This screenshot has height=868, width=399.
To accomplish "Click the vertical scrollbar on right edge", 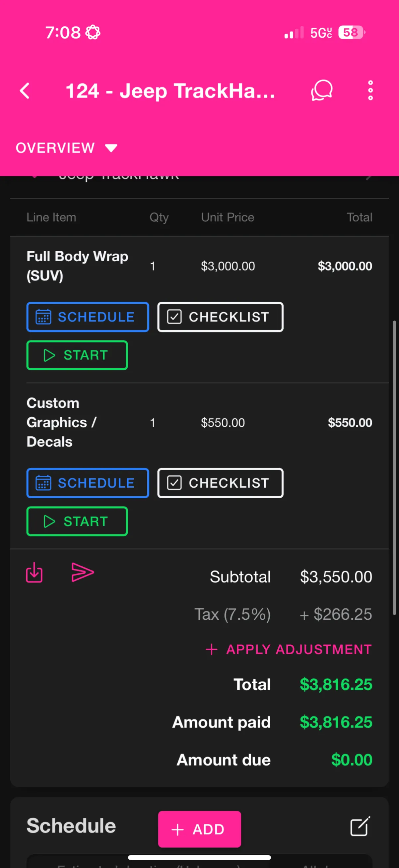I will click(x=394, y=468).
